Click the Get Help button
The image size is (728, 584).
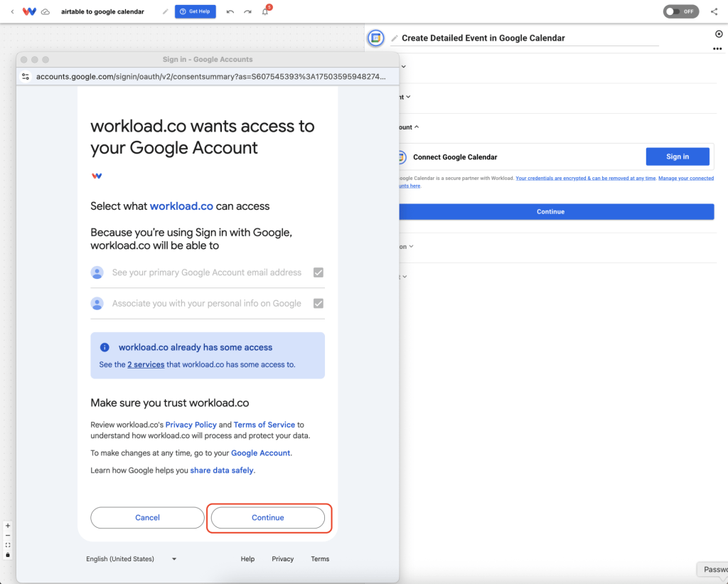(x=195, y=11)
